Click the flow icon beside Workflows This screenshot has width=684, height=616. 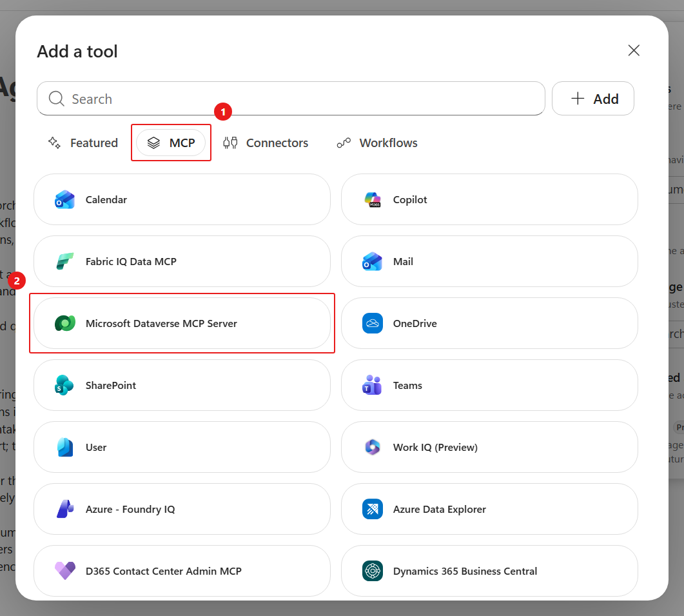click(344, 143)
